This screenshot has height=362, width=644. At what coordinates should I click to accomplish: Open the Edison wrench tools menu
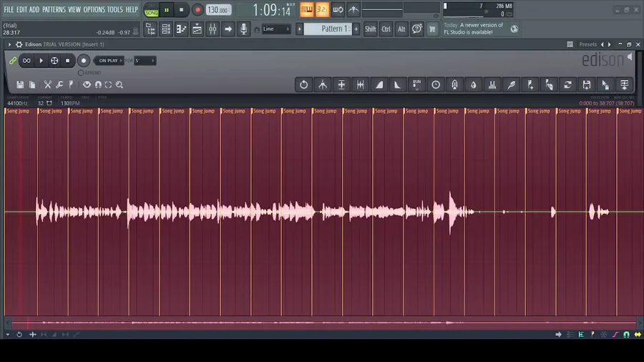click(x=59, y=84)
